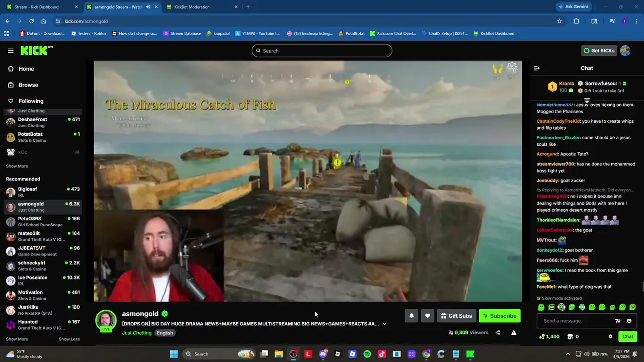Follow asmongold with the heart icon
The height and width of the screenshot is (362, 644).
428,316
